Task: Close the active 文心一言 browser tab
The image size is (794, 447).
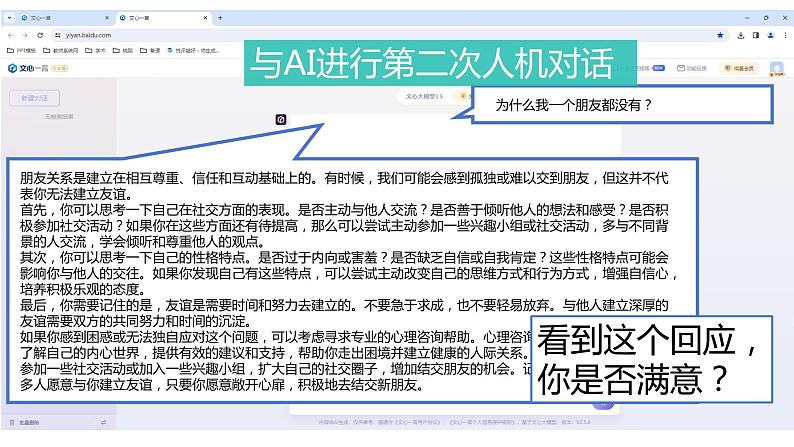Action: click(x=205, y=18)
